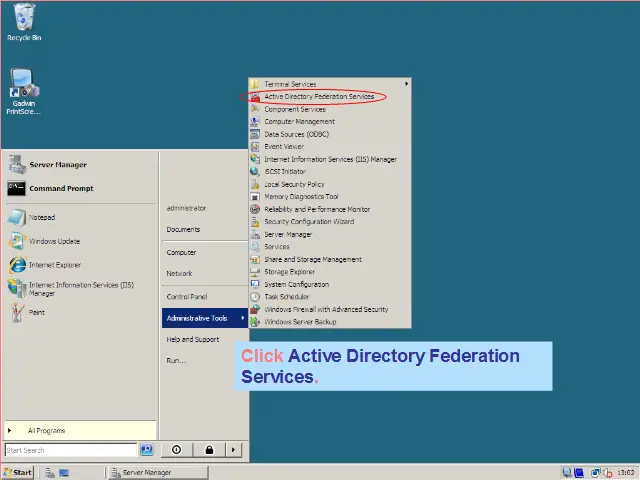
Task: Open Event Viewer from Administrative Tools
Action: click(x=284, y=147)
